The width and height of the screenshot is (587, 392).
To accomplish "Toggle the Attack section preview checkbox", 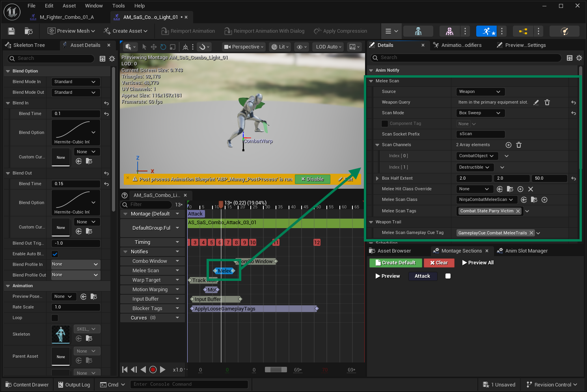I will point(448,276).
